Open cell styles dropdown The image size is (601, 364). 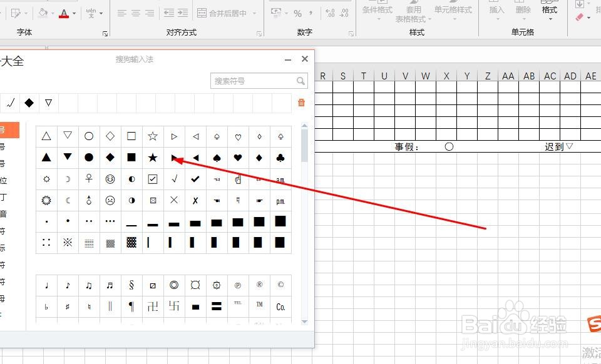coord(453,11)
